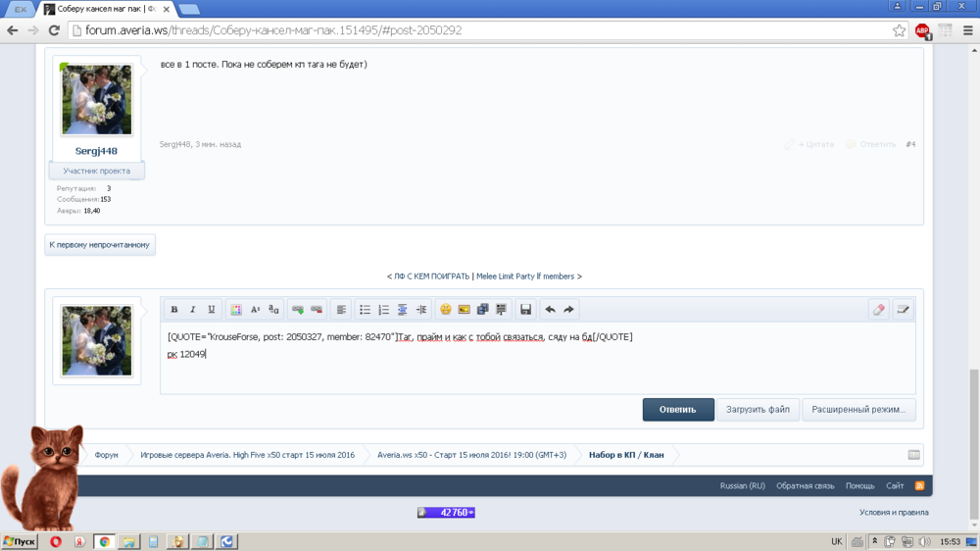This screenshot has width=980, height=551.
Task: Open the text alignment dropdown
Action: click(x=341, y=310)
